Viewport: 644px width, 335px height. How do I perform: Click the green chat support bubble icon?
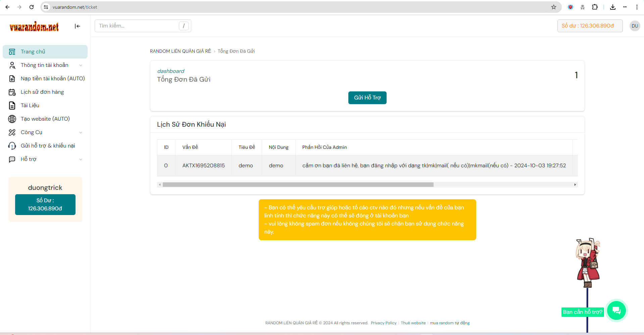pyautogui.click(x=616, y=310)
